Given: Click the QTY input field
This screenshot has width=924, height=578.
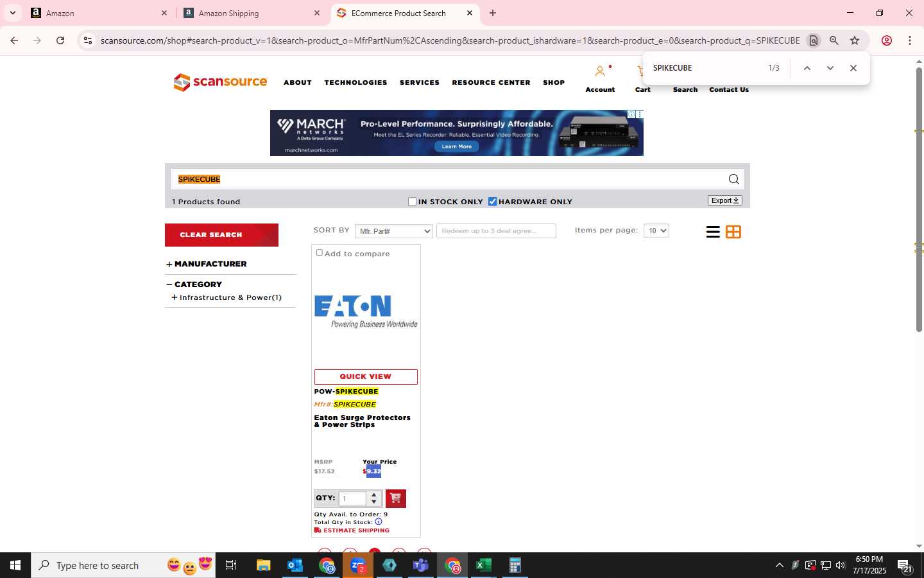Looking at the screenshot, I should 353,498.
